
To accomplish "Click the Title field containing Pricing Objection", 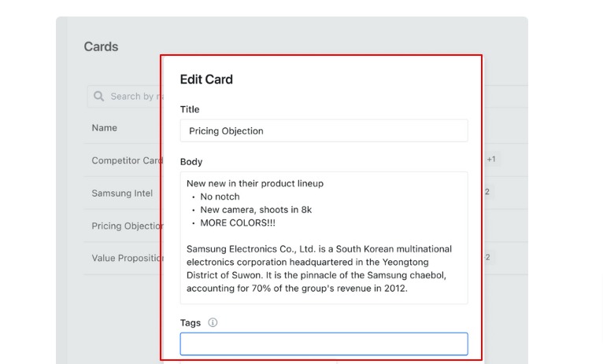I will pyautogui.click(x=324, y=131).
